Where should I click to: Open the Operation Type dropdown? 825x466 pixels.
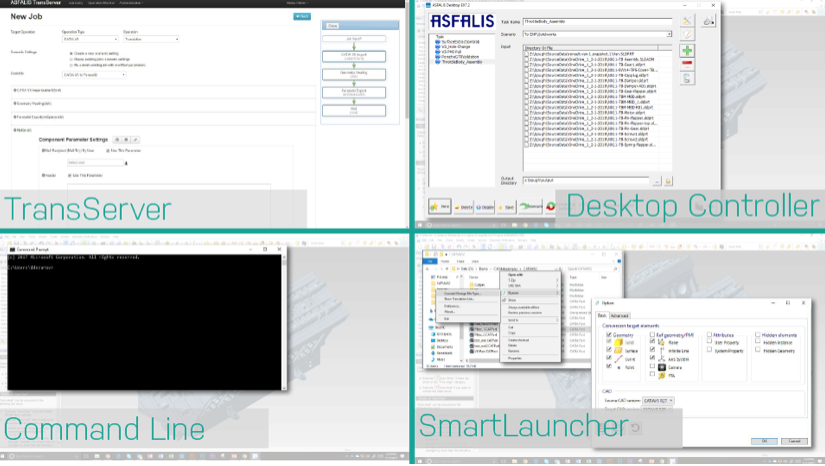[x=90, y=39]
